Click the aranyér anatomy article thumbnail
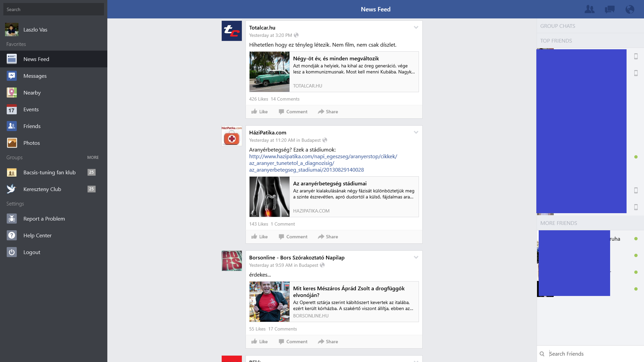Image resolution: width=644 pixels, height=362 pixels. pyautogui.click(x=269, y=197)
